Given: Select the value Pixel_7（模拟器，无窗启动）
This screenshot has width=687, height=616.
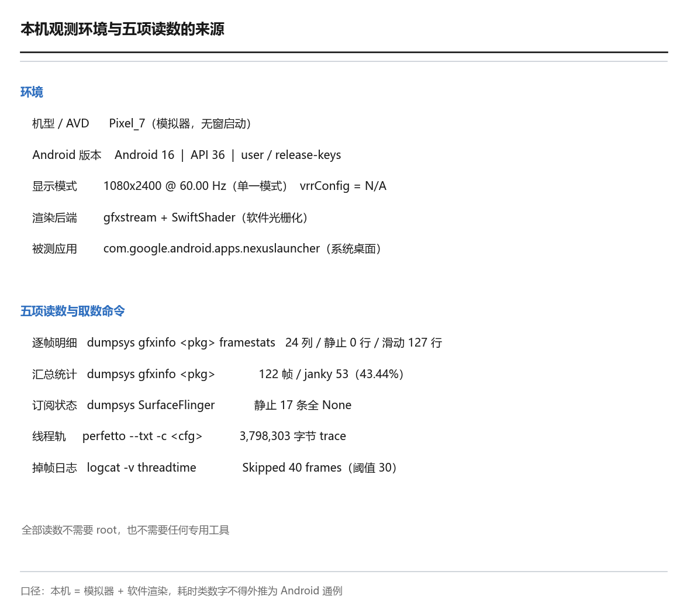Looking at the screenshot, I should pyautogui.click(x=182, y=123).
